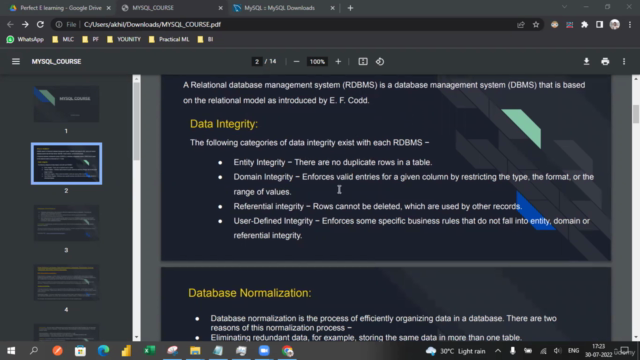Close the Perfect E learning tab

pos(109,8)
